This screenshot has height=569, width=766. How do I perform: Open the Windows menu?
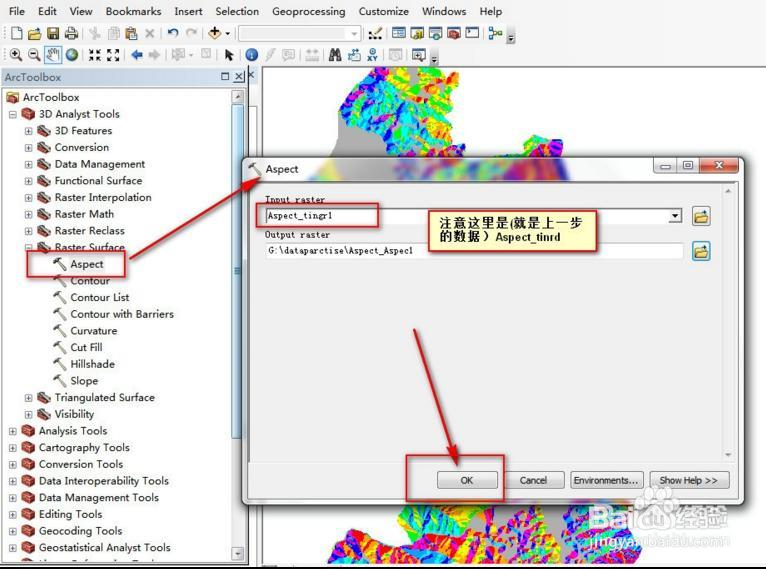coord(444,11)
